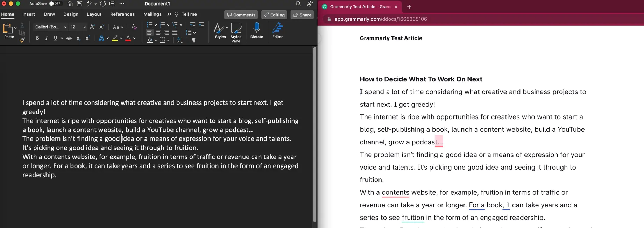Toggle italic text formatting

point(47,38)
